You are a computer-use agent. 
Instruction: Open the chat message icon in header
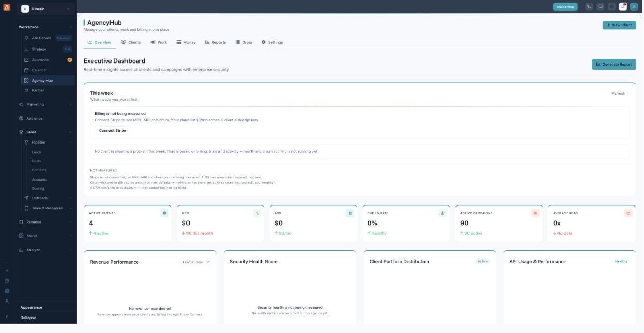click(x=600, y=7)
